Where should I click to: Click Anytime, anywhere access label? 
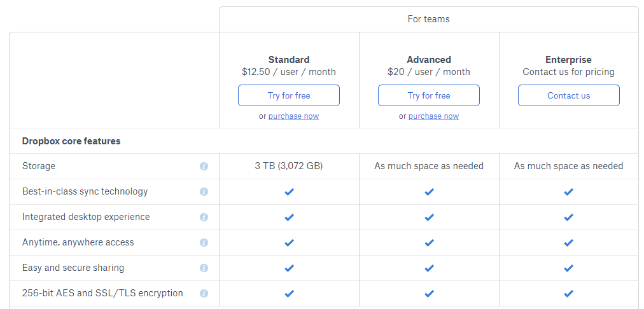coord(78,242)
